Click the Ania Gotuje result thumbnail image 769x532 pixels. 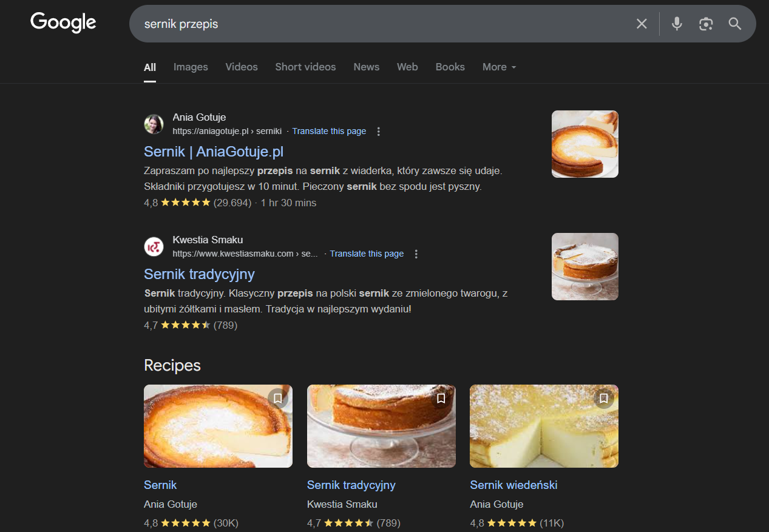(585, 144)
